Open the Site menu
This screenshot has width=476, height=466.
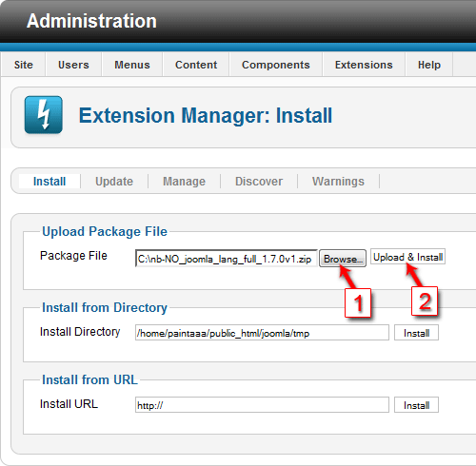24,65
